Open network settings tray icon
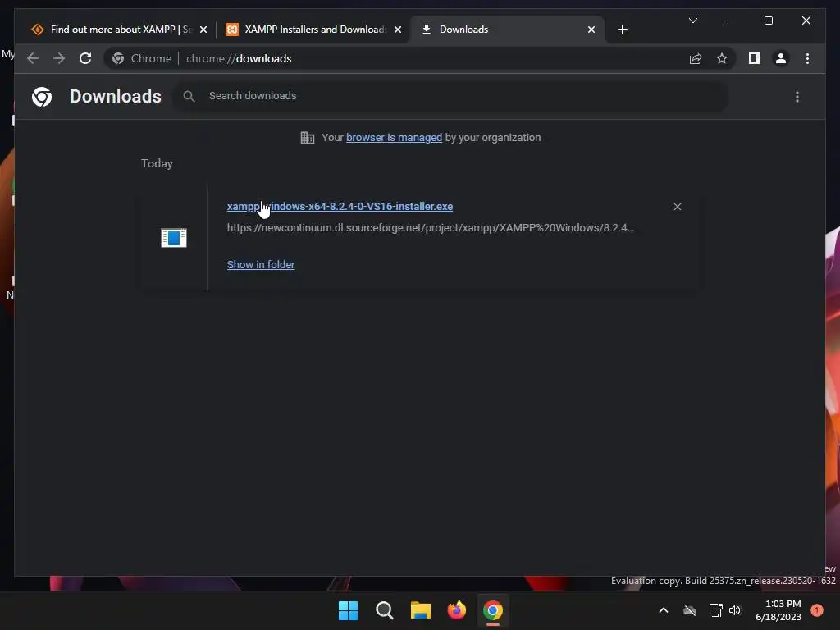Screen dimensions: 840x630 pyautogui.click(x=715, y=610)
